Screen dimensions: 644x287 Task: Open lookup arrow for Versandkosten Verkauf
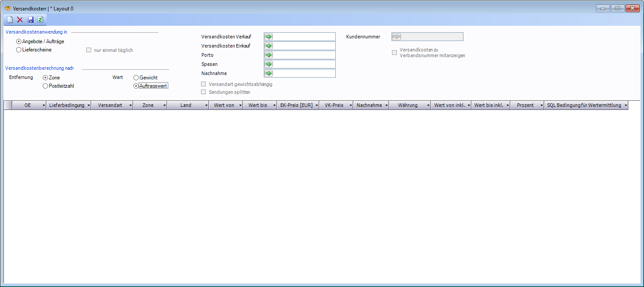click(x=269, y=37)
